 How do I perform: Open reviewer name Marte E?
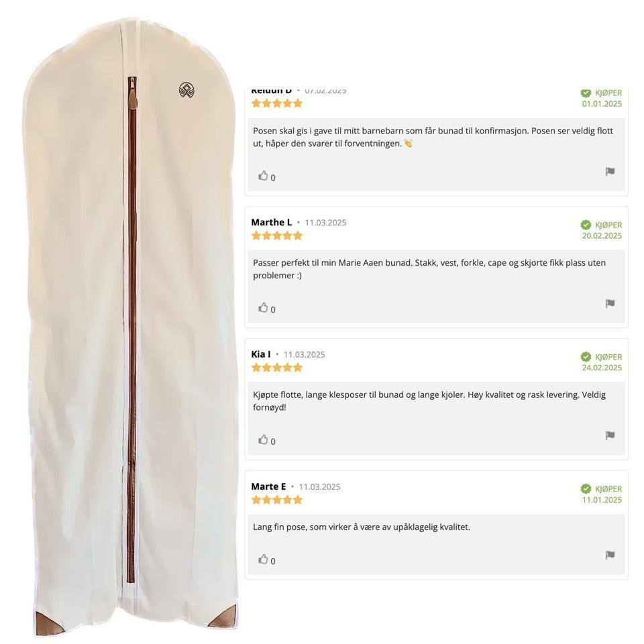(268, 486)
